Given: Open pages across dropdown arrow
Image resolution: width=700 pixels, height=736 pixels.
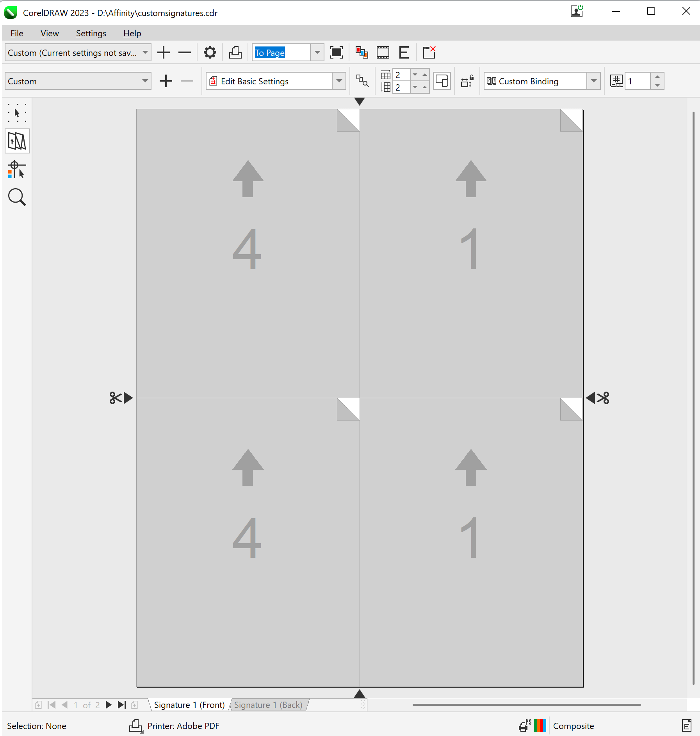Looking at the screenshot, I should pyautogui.click(x=415, y=75).
